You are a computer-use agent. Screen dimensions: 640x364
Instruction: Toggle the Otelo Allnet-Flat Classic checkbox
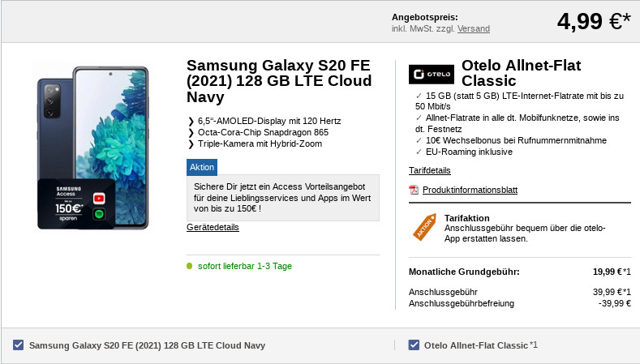click(x=414, y=345)
